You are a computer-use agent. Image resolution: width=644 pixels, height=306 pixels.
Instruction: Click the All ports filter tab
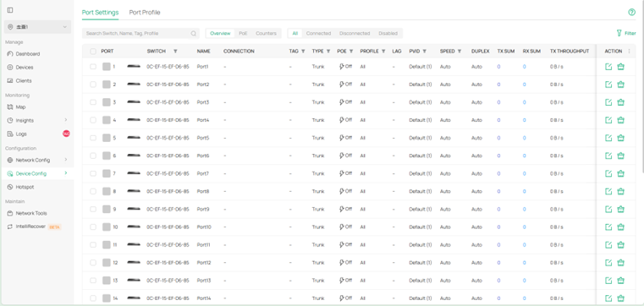(x=294, y=33)
